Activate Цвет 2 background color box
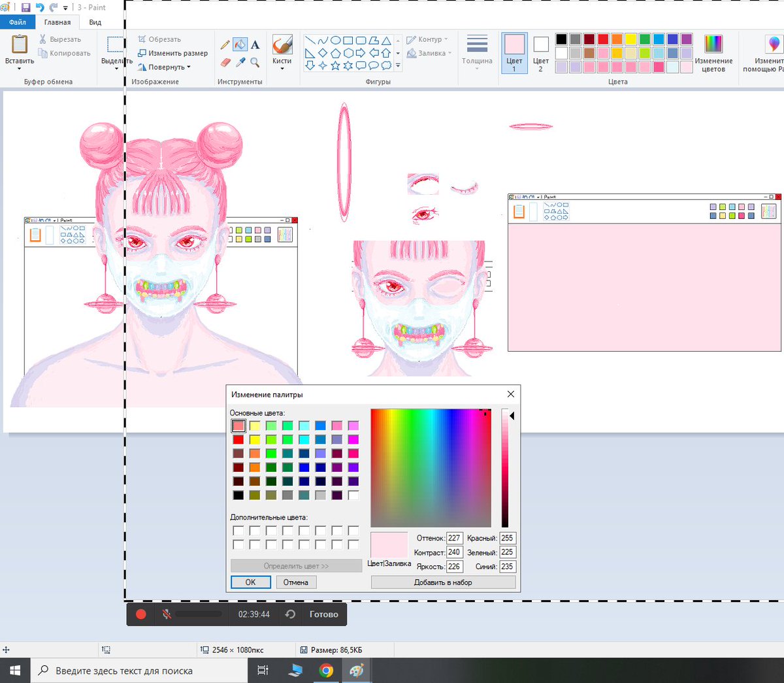The height and width of the screenshot is (683, 784). [x=540, y=53]
